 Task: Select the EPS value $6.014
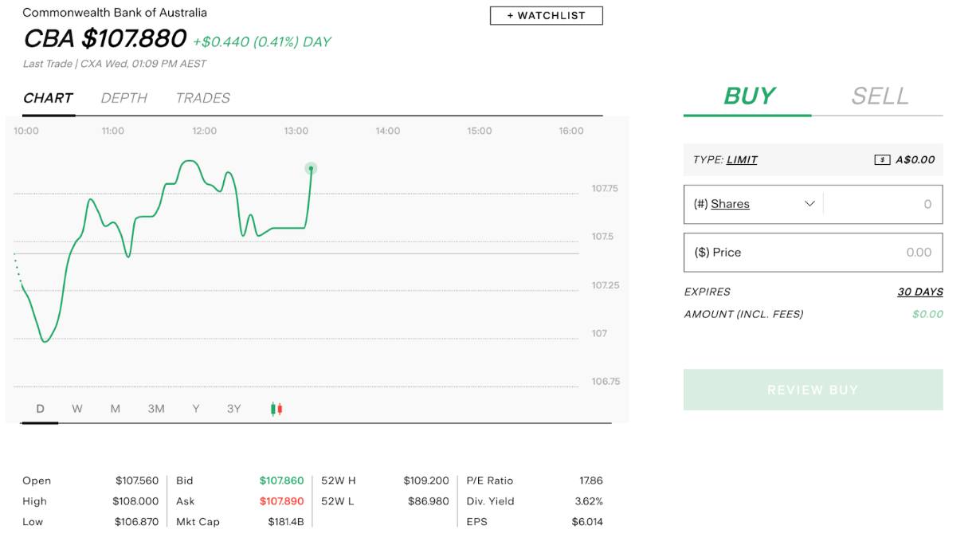click(x=587, y=522)
